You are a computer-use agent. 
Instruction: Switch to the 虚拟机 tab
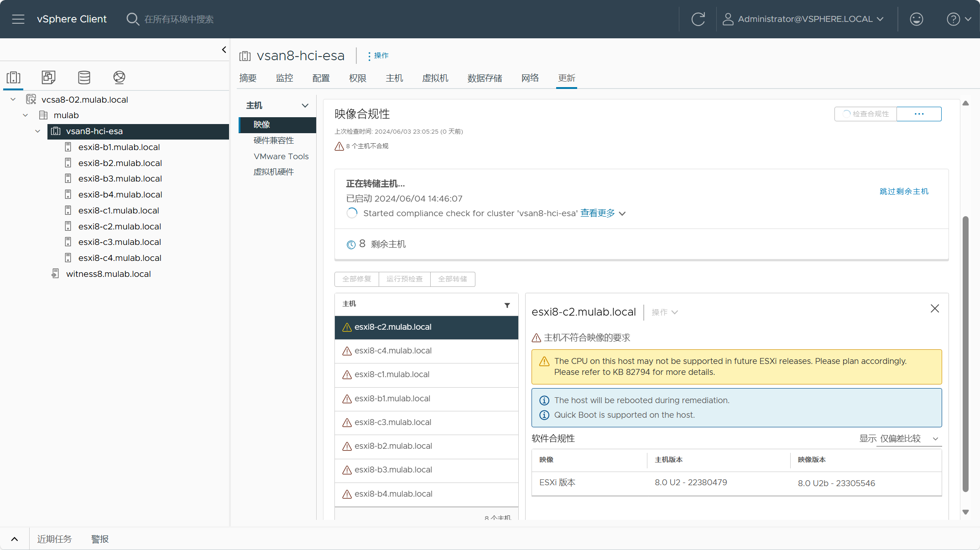coord(435,78)
